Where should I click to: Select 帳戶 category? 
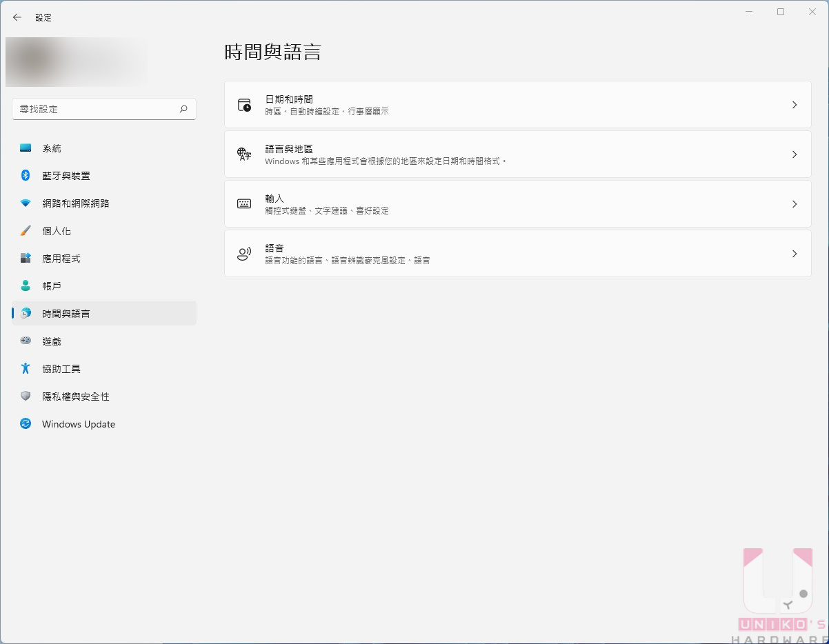pyautogui.click(x=104, y=286)
